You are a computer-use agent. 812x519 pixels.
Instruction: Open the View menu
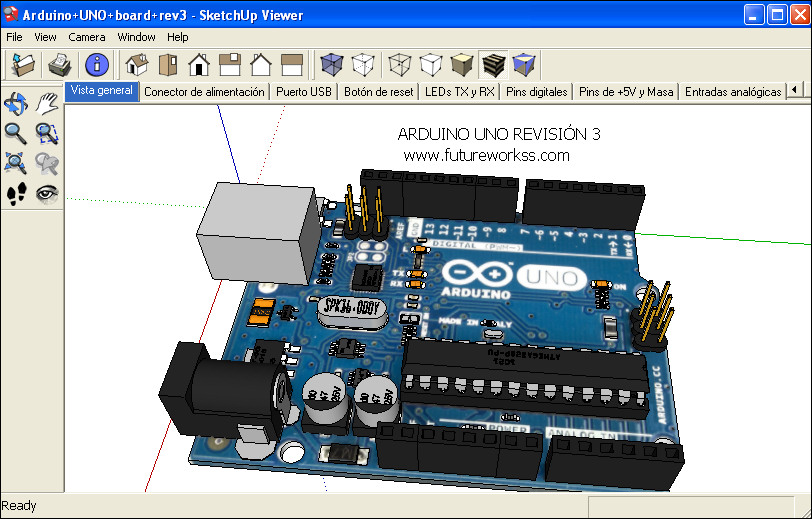tap(45, 37)
